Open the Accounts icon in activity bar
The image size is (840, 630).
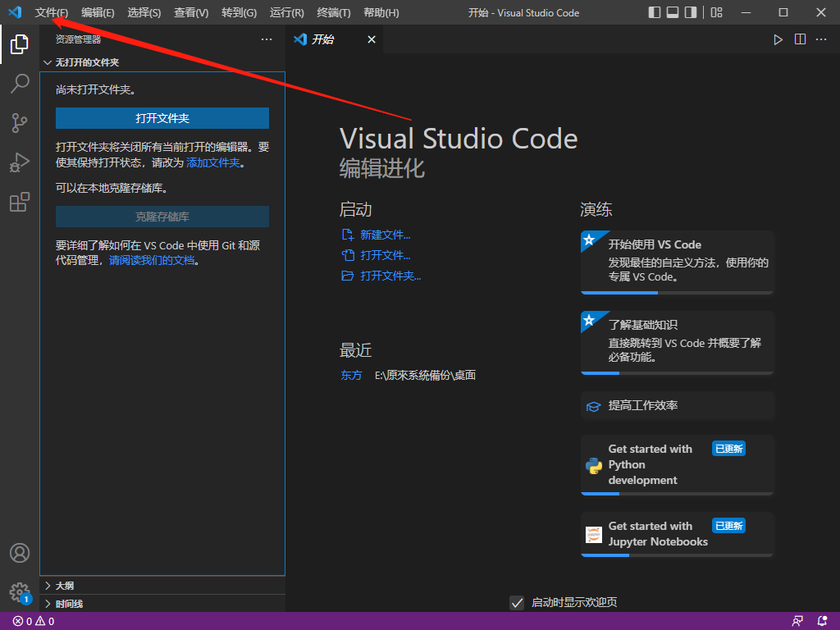click(20, 553)
